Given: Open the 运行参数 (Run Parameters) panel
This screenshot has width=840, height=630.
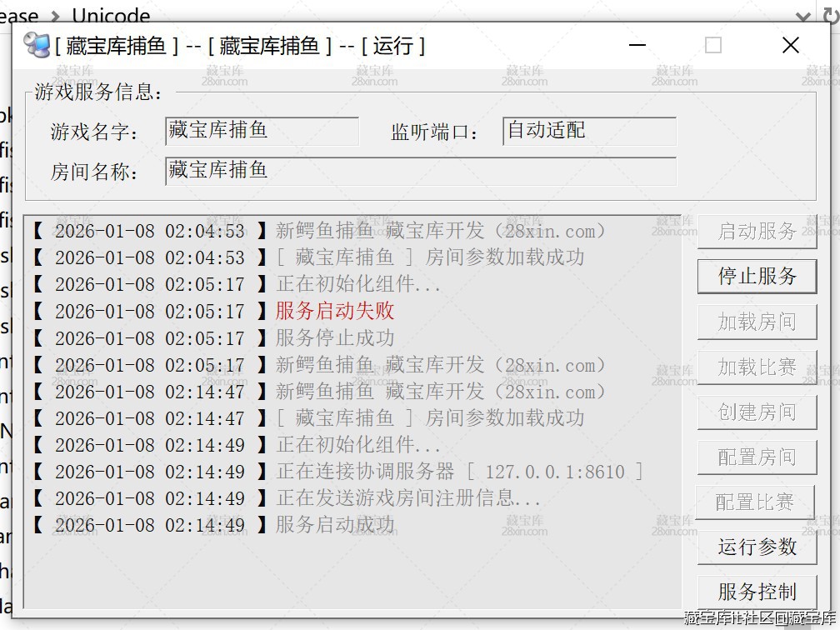Looking at the screenshot, I should tap(757, 547).
